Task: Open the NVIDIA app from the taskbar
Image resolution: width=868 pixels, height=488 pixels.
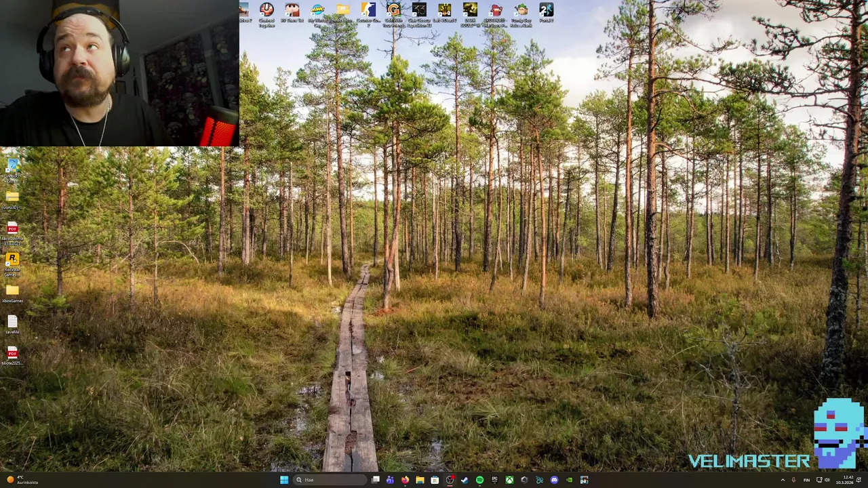Action: click(569, 480)
